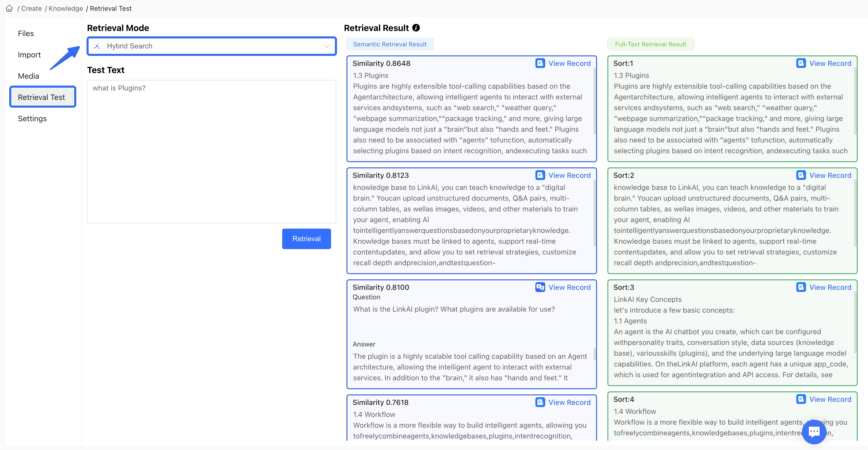The image size is (868, 450).
Task: Click the Hybrid Search mode icon
Action: [97, 46]
